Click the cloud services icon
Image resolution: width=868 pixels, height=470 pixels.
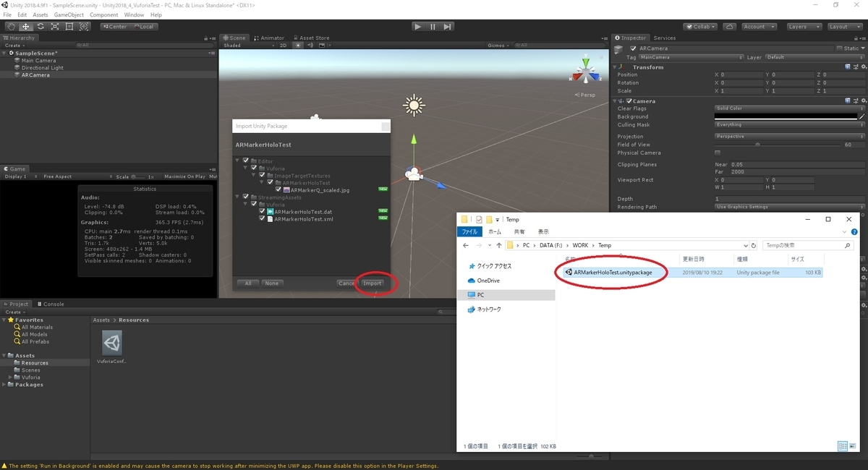729,27
